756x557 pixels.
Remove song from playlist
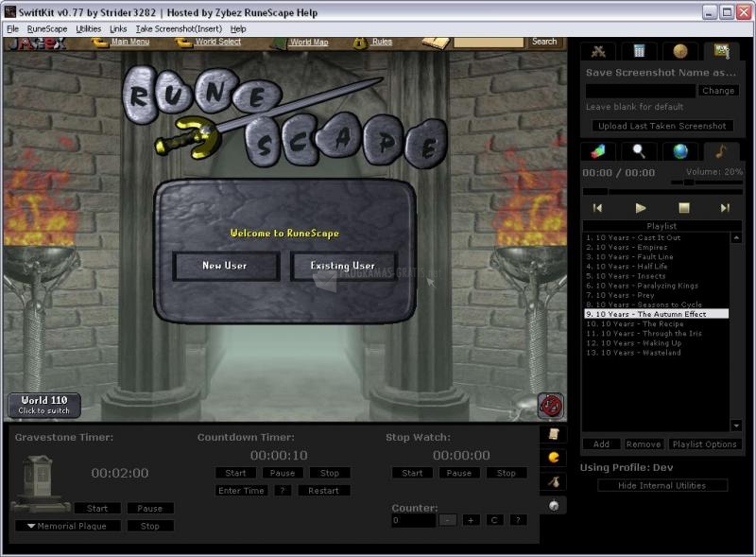click(644, 444)
